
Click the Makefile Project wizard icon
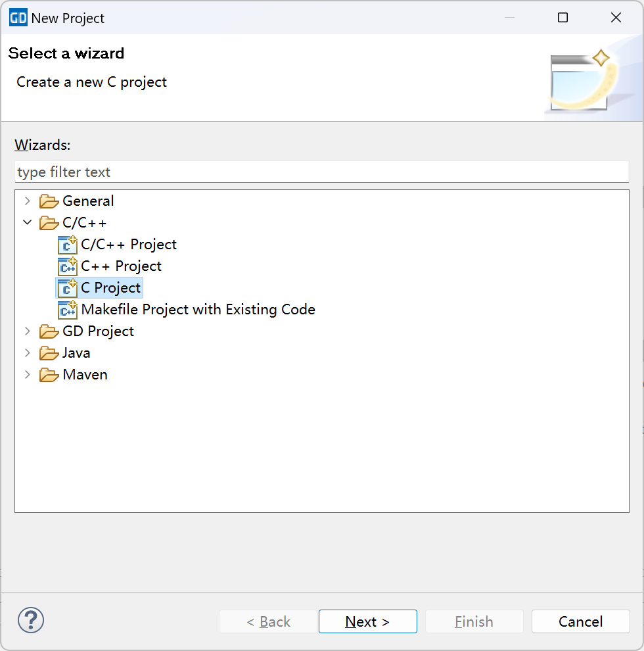[x=68, y=310]
